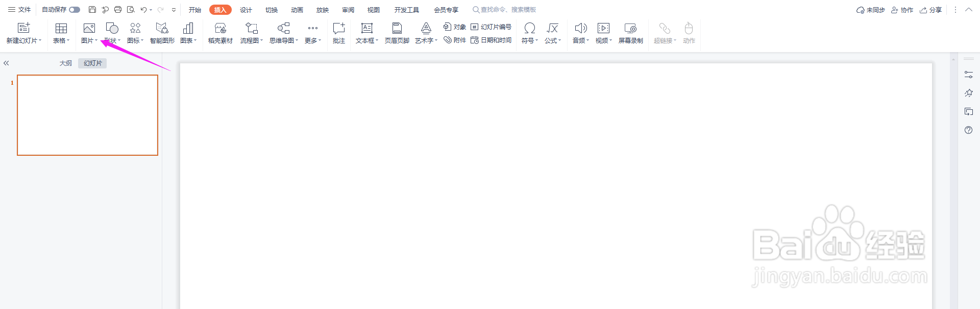
Task: Switch to the 放映 tab
Action: pos(323,10)
